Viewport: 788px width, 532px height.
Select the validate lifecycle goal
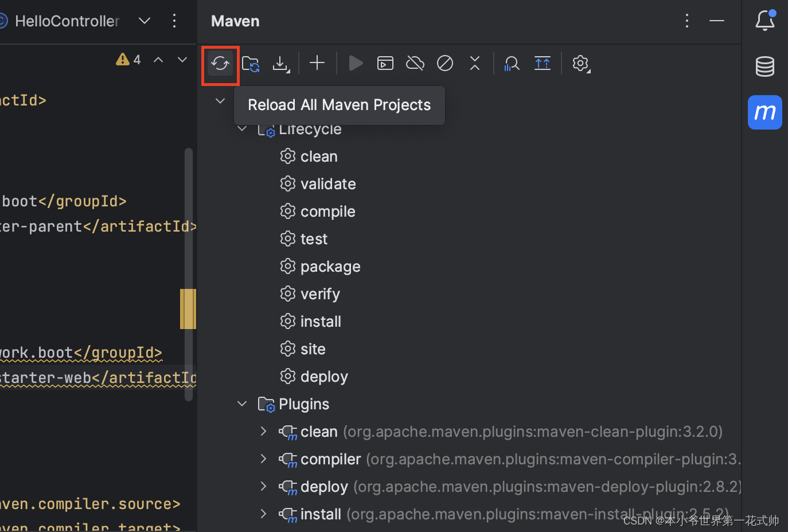coord(318,184)
